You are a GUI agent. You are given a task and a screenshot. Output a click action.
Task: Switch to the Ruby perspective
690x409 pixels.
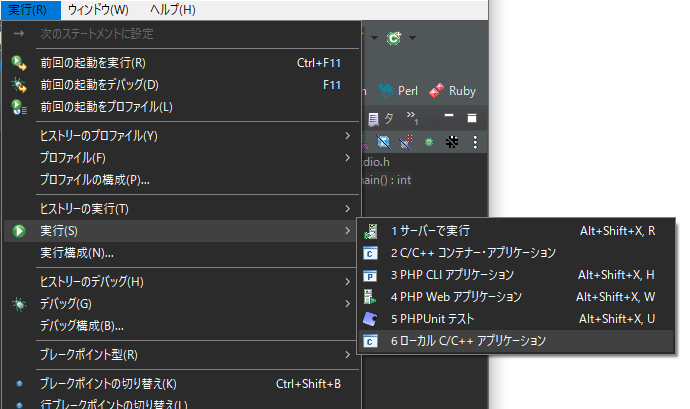pyautogui.click(x=452, y=90)
